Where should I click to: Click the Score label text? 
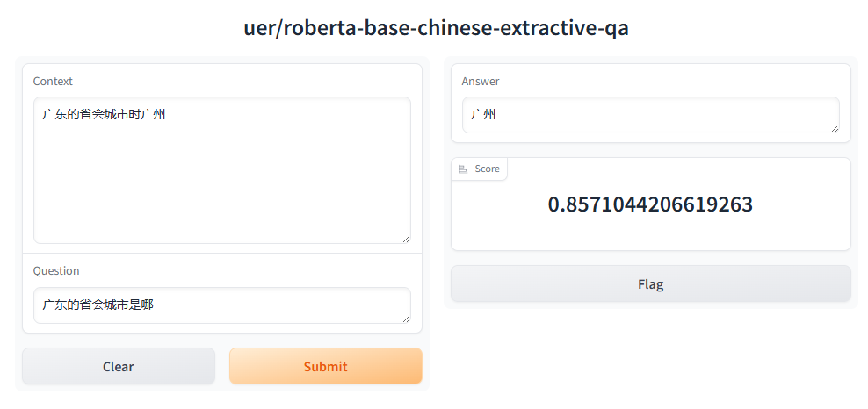click(487, 169)
